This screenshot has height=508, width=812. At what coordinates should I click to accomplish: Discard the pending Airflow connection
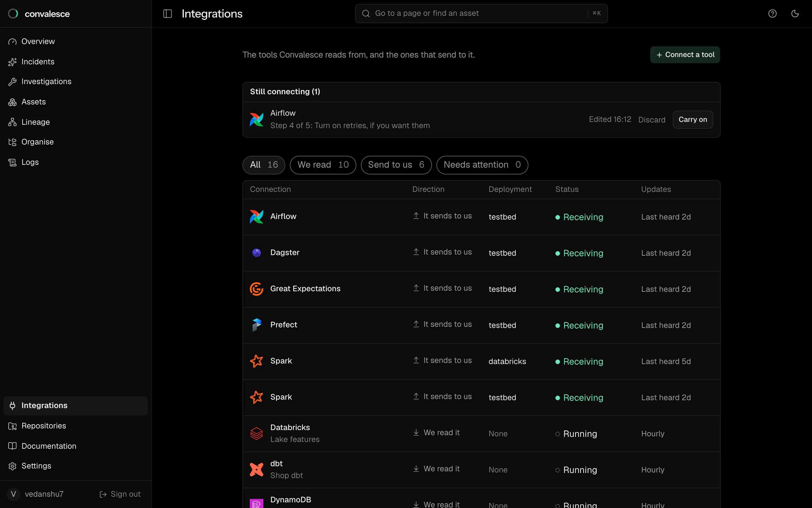coord(652,120)
